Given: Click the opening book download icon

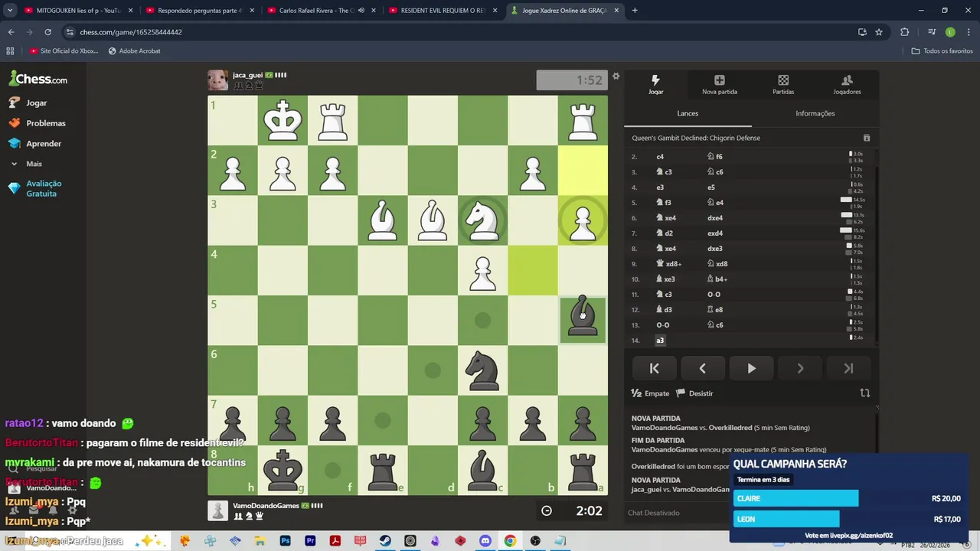Looking at the screenshot, I should click(x=867, y=138).
